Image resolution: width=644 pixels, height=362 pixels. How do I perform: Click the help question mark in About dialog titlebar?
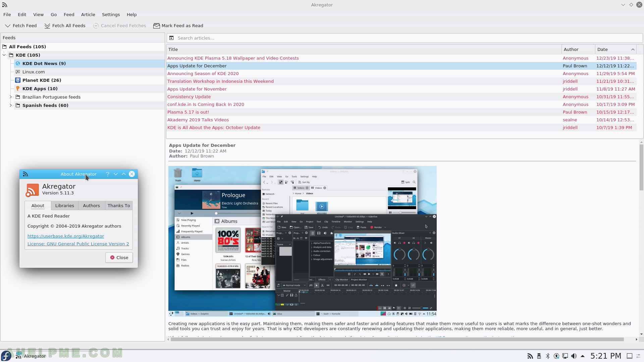pos(108,174)
